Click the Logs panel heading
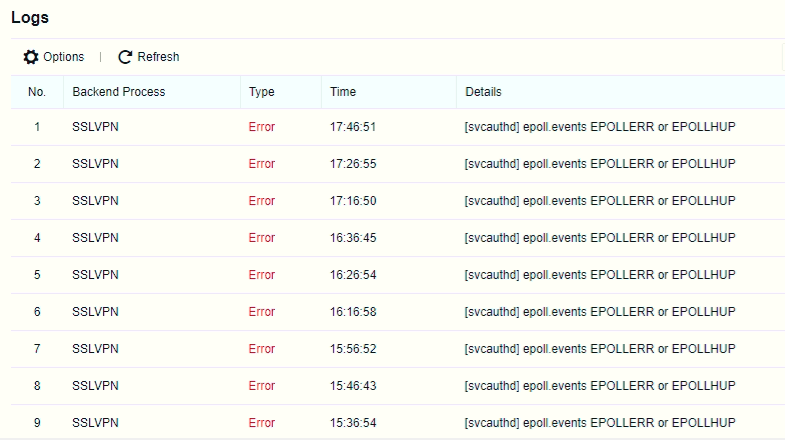Viewport: 785px width, 440px height. point(30,18)
